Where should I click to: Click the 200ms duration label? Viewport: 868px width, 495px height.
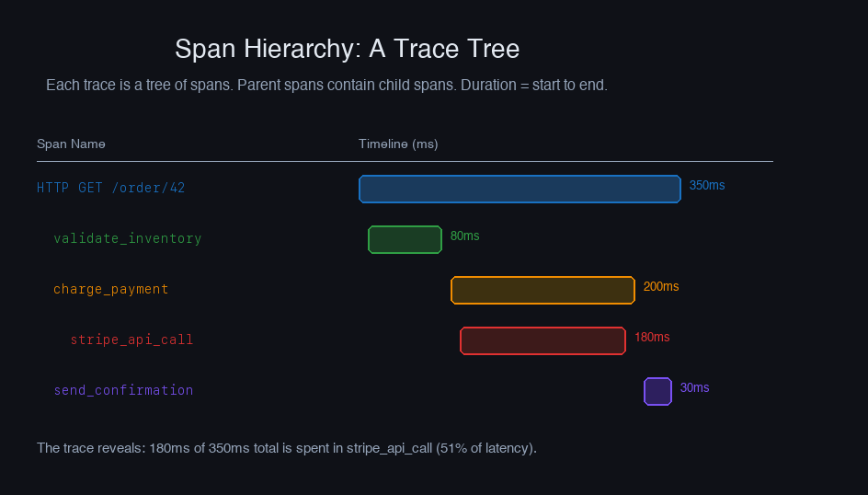[661, 287]
